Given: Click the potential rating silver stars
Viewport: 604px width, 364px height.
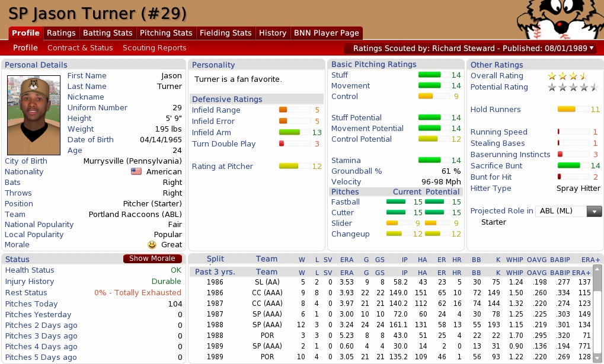Looking at the screenshot, I should click(x=573, y=87).
